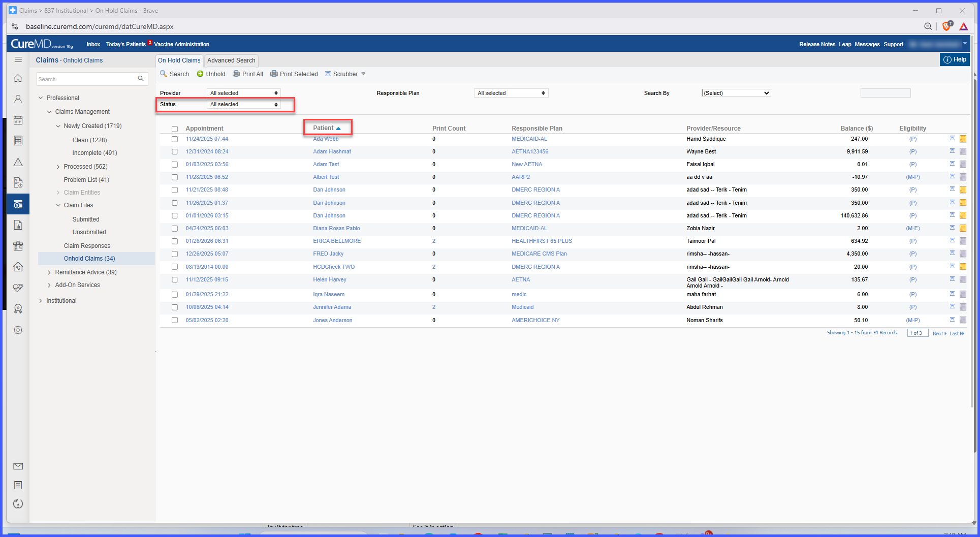Open the Search By select dropdown
This screenshot has height=537, width=980.
[x=736, y=93]
